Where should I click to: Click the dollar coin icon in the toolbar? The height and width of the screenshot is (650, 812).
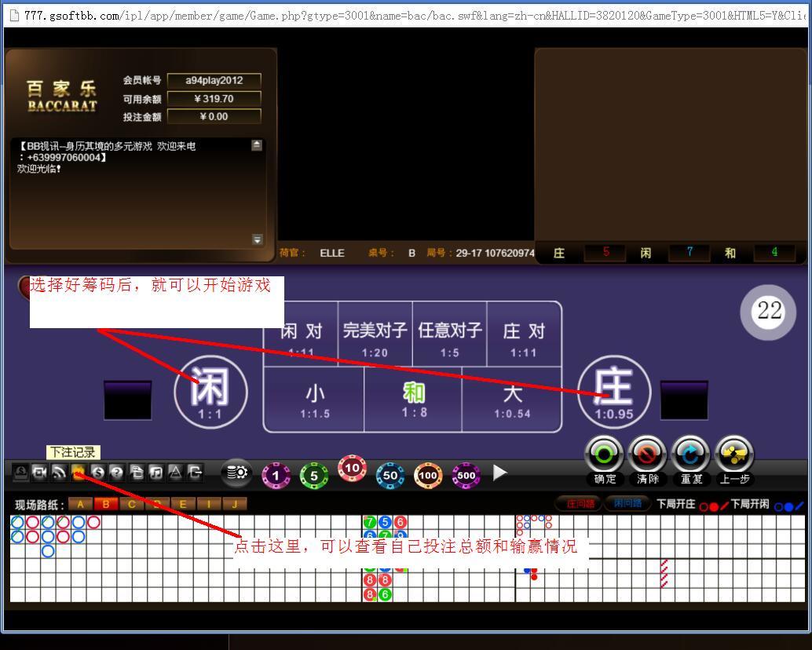tap(98, 472)
